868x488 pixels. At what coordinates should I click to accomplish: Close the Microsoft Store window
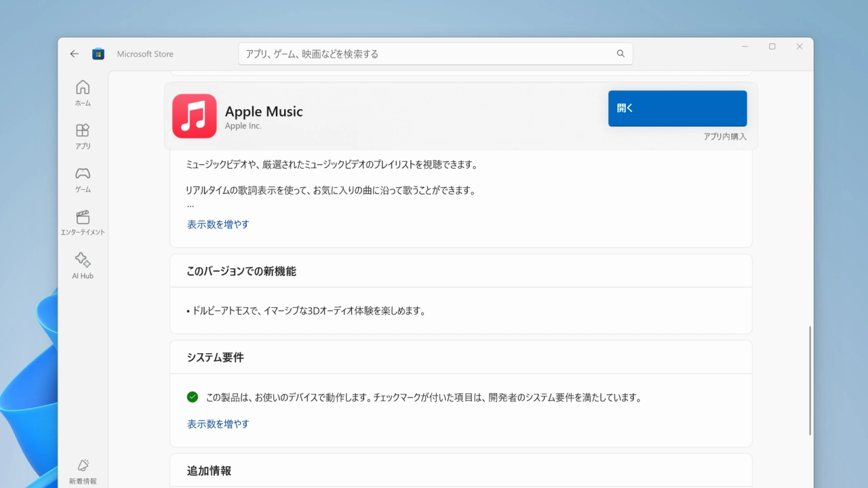800,47
